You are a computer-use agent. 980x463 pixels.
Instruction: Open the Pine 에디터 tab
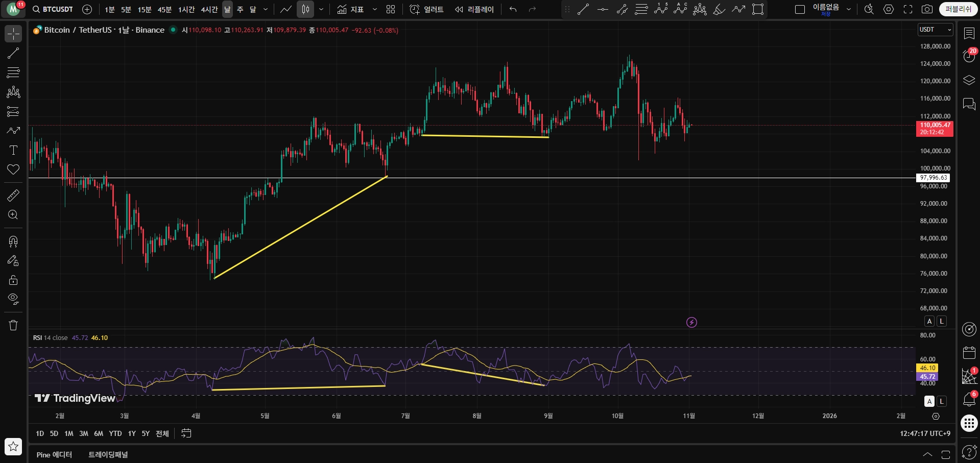[x=54, y=454]
